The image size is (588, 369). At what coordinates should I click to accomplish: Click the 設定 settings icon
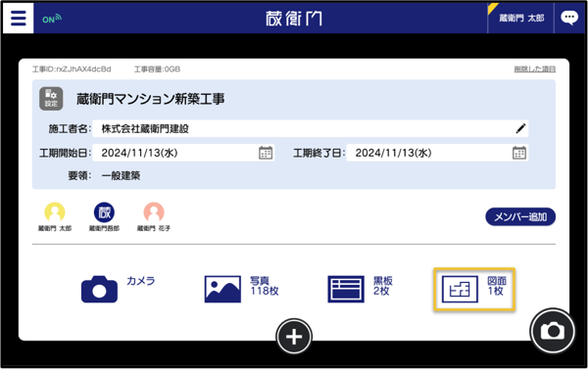(x=51, y=99)
